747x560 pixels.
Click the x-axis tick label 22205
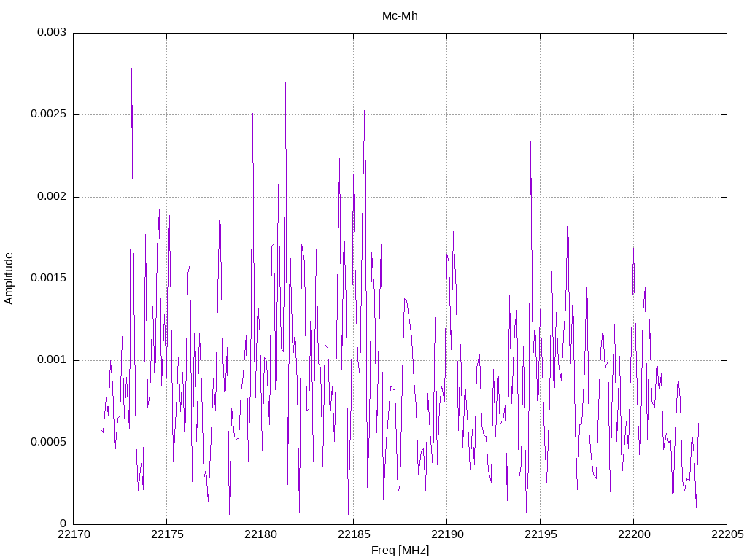click(727, 534)
